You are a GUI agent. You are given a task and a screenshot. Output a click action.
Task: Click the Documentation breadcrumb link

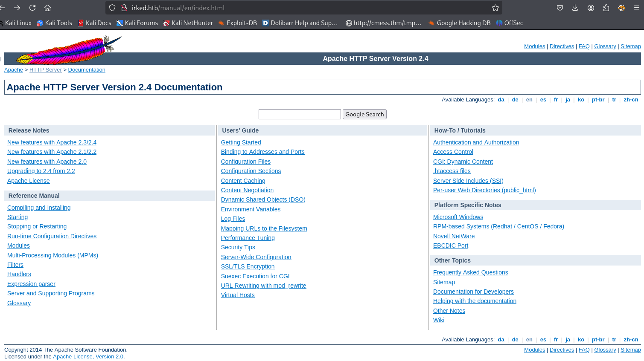(x=87, y=70)
